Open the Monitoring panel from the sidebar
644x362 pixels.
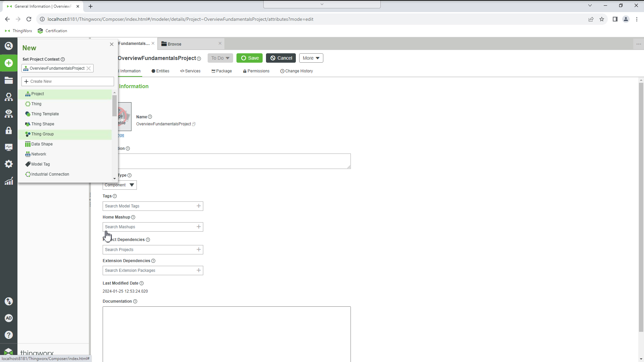click(8, 147)
